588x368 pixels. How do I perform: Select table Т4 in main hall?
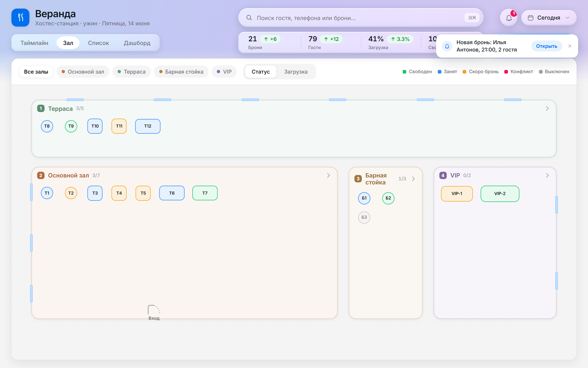[x=119, y=193]
